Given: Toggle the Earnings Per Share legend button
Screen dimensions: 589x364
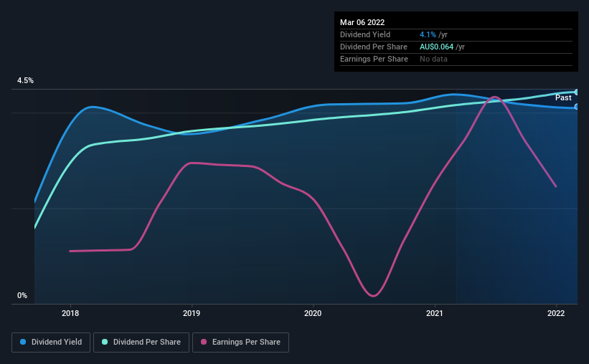Looking at the screenshot, I should (x=240, y=343).
